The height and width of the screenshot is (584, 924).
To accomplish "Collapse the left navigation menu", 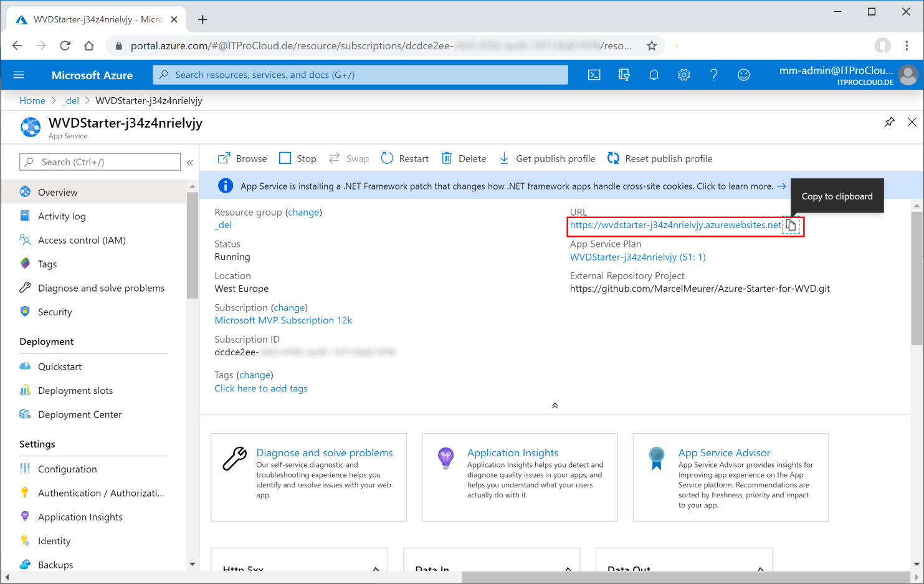I will click(190, 162).
